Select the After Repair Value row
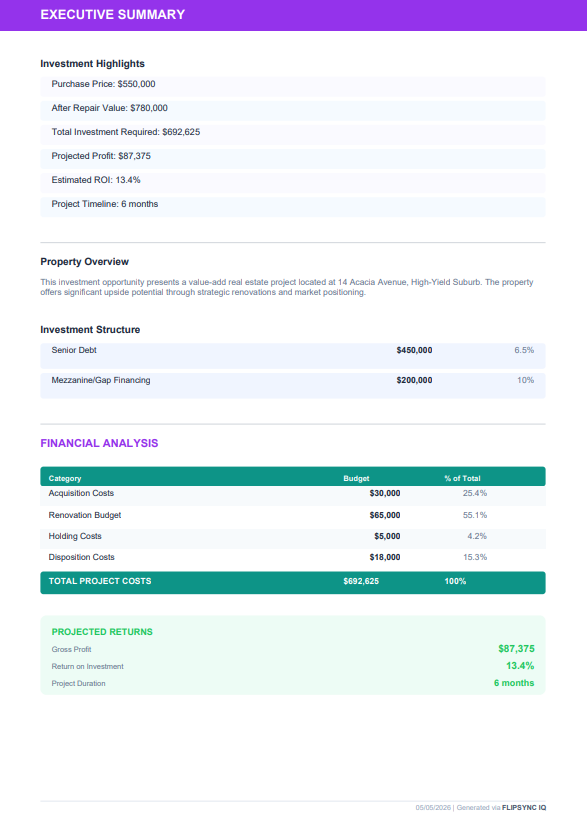The width and height of the screenshot is (587, 835). coord(293,110)
